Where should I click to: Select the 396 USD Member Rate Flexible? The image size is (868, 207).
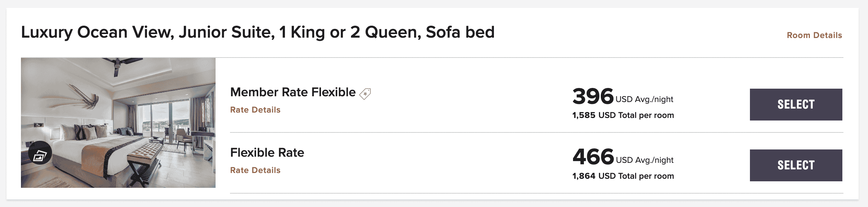click(796, 105)
